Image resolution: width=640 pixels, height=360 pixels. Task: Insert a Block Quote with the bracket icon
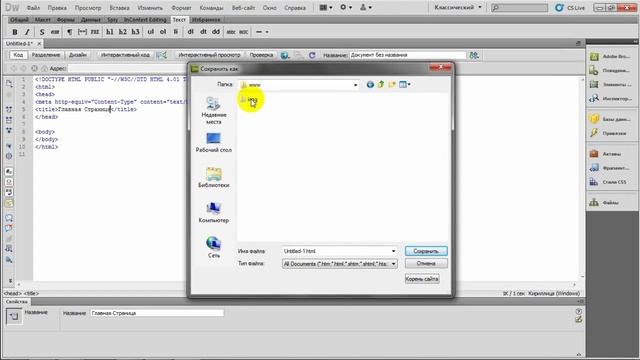click(82, 32)
